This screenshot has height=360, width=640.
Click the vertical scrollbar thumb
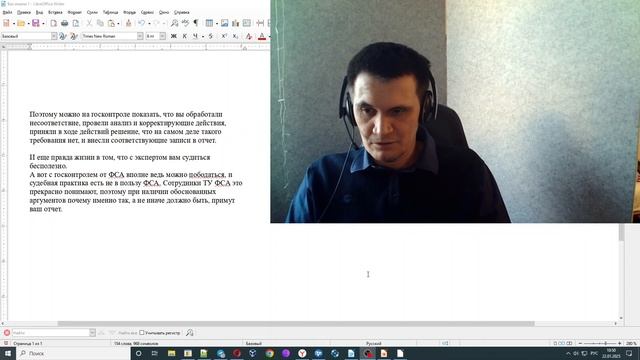point(622,232)
